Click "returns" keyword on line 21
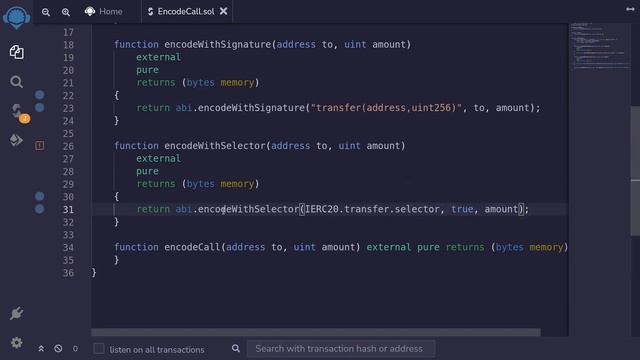The height and width of the screenshot is (360, 640). click(x=156, y=82)
